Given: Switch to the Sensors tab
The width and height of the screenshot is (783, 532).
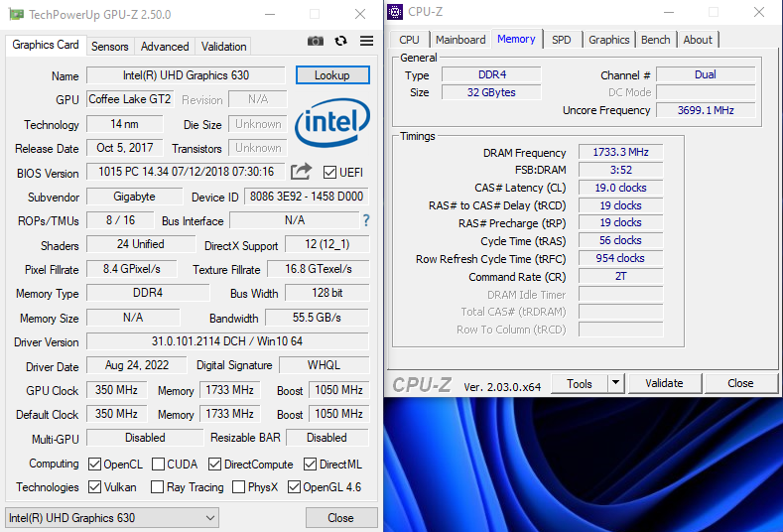Looking at the screenshot, I should [x=110, y=47].
